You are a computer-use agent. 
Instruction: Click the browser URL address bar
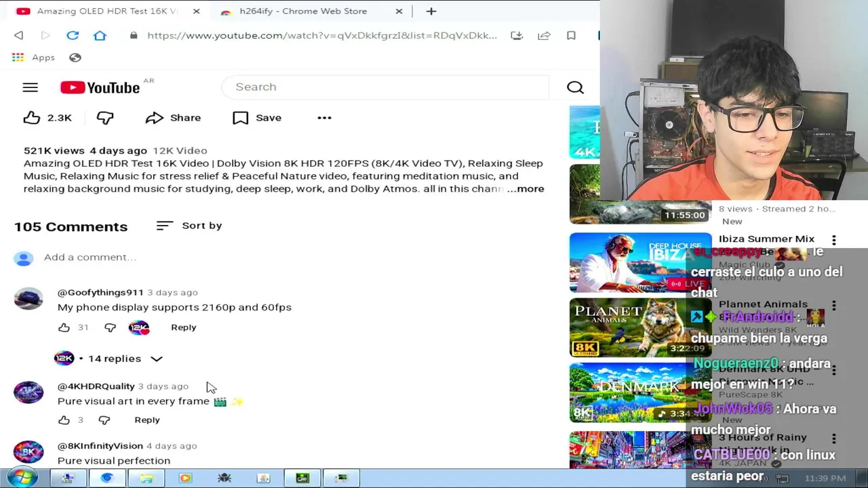(x=322, y=35)
